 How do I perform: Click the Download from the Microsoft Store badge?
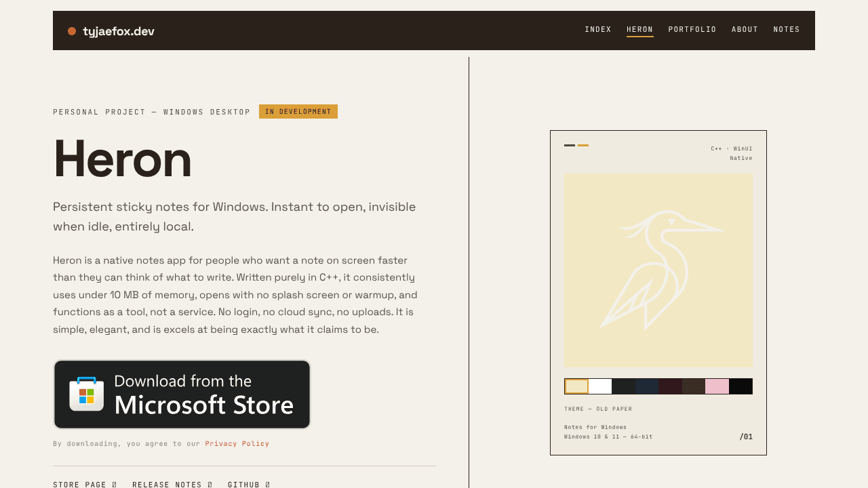pyautogui.click(x=182, y=394)
